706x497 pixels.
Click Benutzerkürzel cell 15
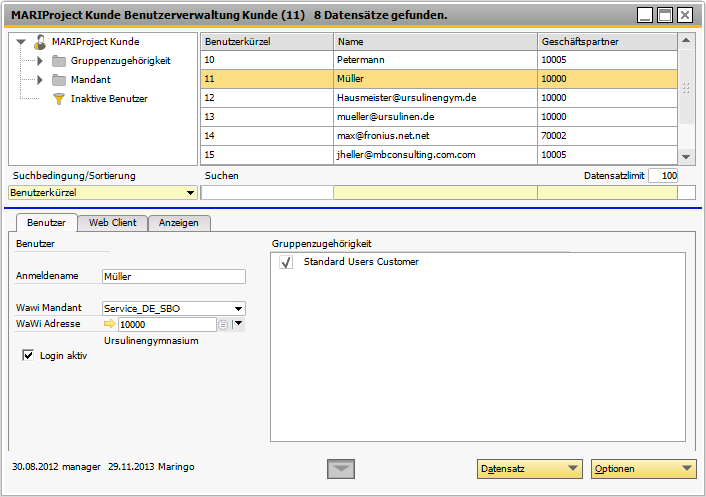click(267, 154)
